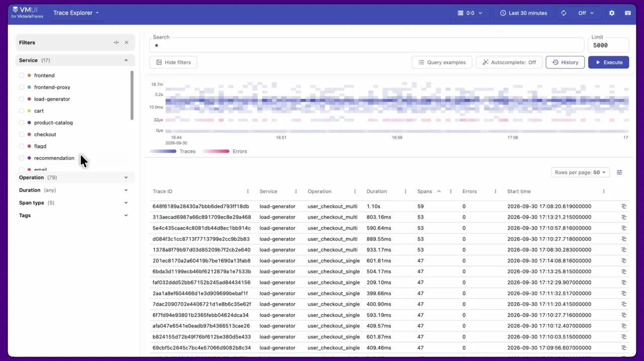Image resolution: width=644 pixels, height=361 pixels.
Task: Open trace details icon for 6bda3d1199ecb46bf6212879a1e7533b row
Action: click(x=624, y=272)
